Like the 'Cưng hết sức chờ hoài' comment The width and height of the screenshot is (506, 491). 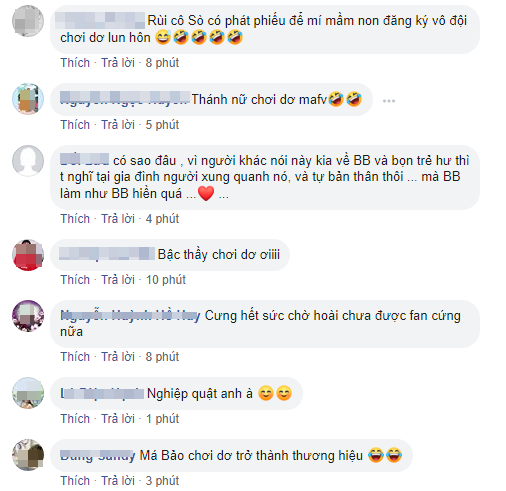point(75,357)
